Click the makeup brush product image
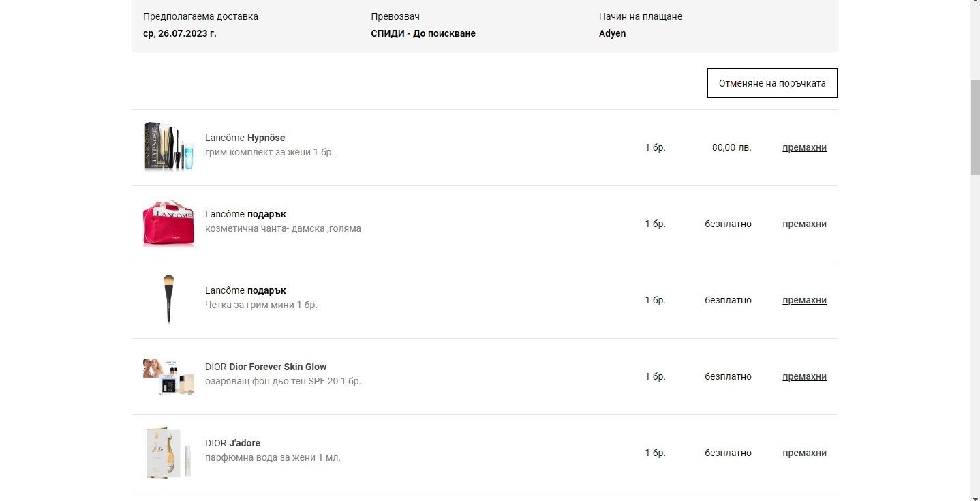980x501 pixels. coord(168,300)
